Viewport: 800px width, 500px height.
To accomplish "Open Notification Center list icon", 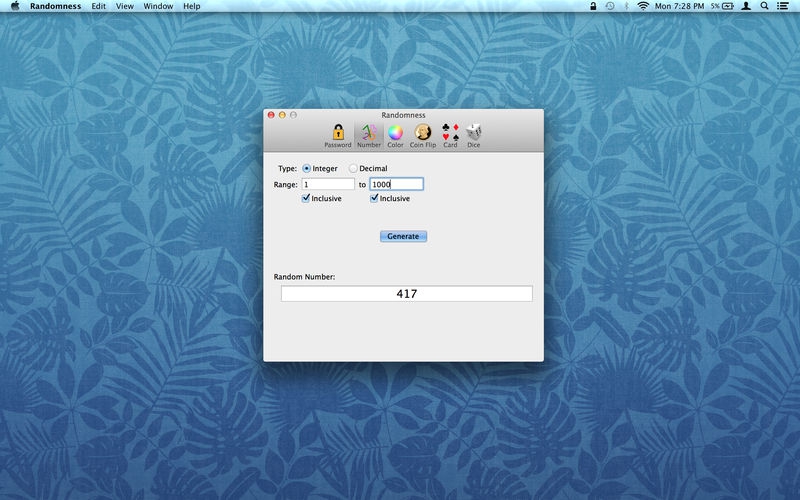I will [783, 6].
